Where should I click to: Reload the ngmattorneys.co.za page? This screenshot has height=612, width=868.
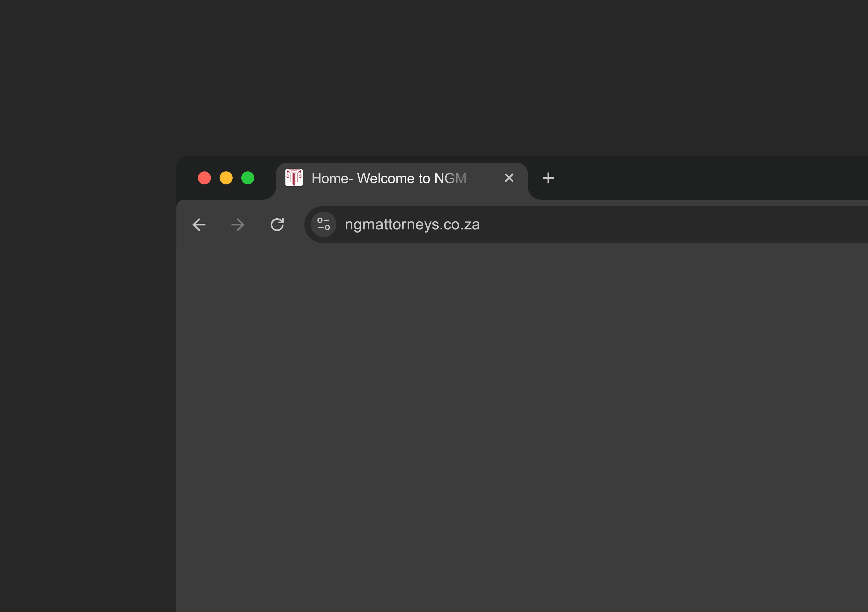coord(277,224)
